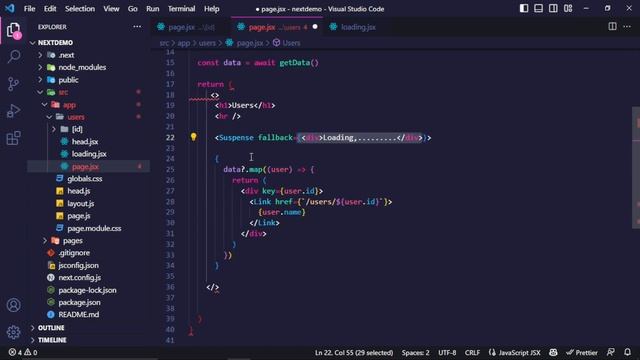Open Manage gear icon
This screenshot has width=640, height=360.
(x=13, y=332)
